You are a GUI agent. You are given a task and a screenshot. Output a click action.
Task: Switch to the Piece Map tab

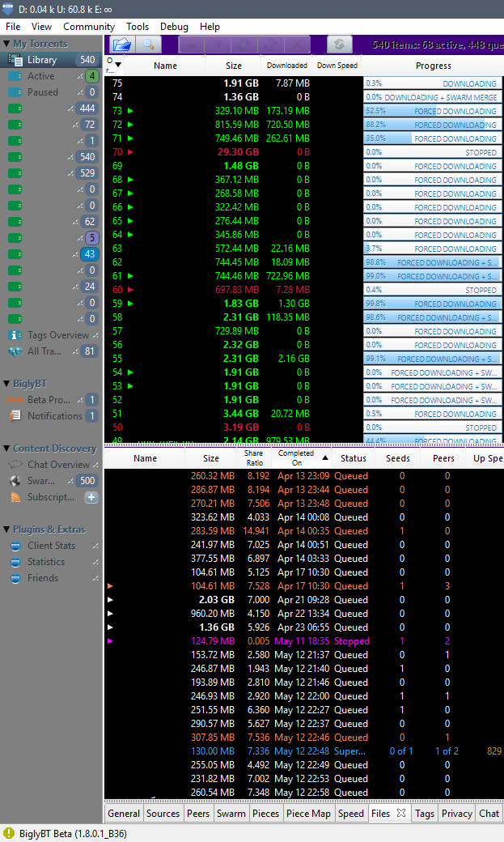click(x=308, y=814)
